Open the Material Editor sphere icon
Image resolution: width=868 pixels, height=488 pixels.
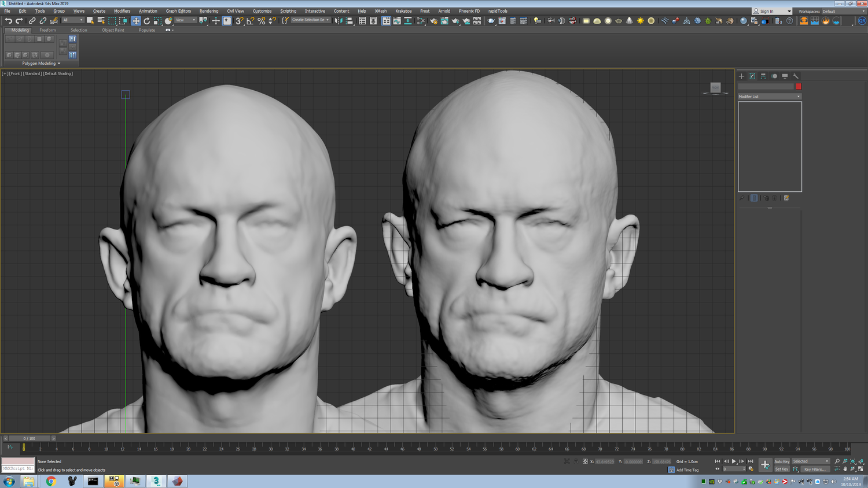743,21
